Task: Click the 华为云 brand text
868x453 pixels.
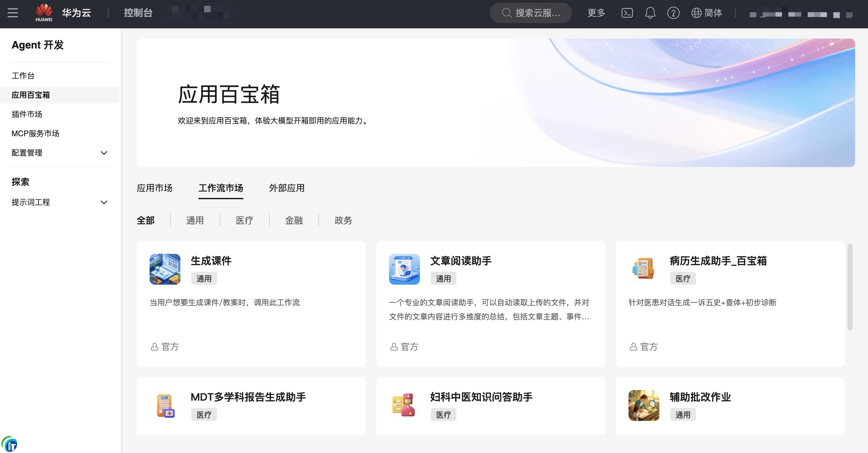Action: 76,13
